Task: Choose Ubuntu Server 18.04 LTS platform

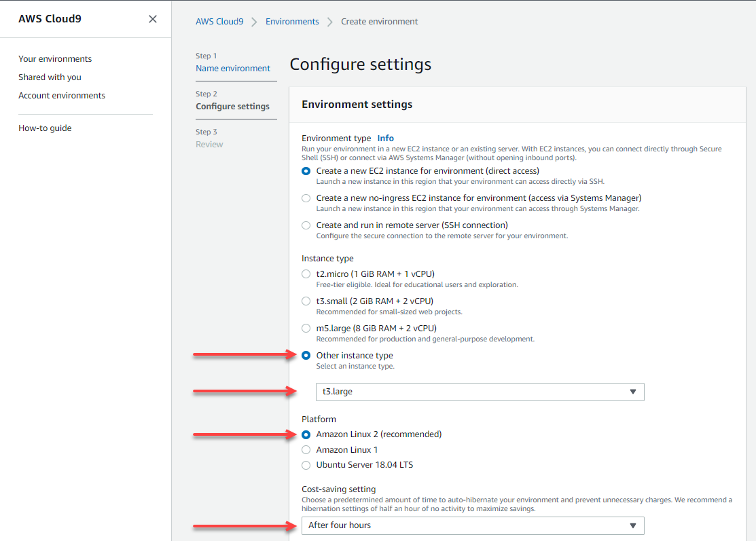Action: click(306, 464)
